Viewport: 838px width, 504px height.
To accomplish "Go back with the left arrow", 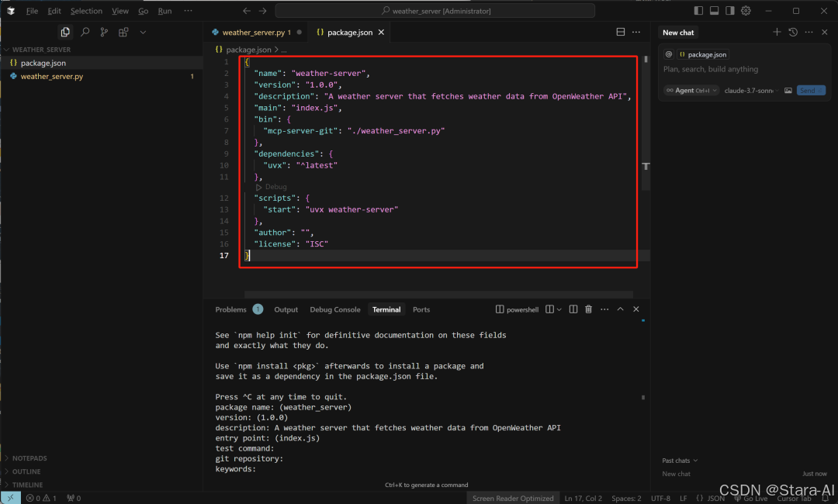I will pos(247,11).
